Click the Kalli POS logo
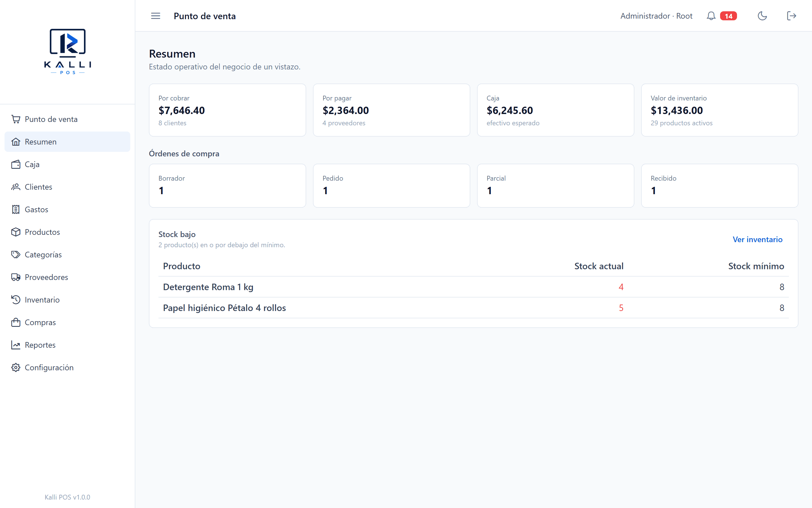The height and width of the screenshot is (508, 812). [67, 51]
